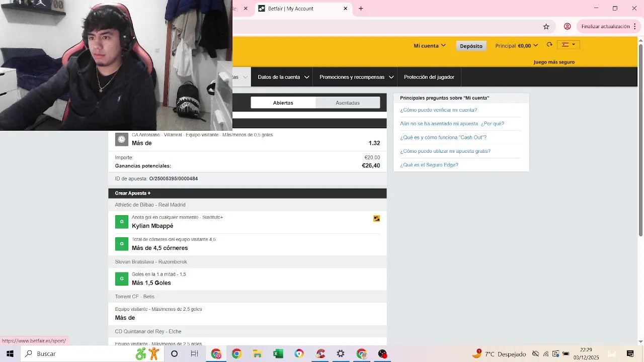
Task: Click the battery icon in the system tray
Action: pos(566,354)
